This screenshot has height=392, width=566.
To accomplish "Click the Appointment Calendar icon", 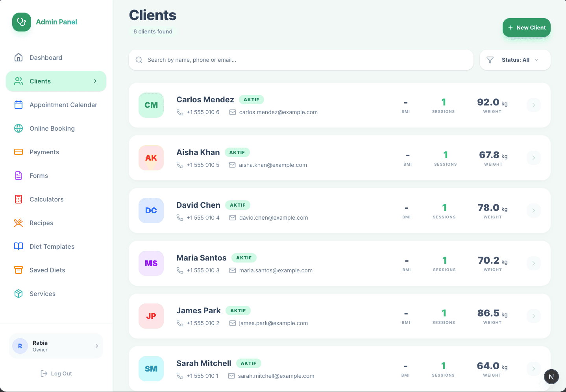I will pos(18,105).
